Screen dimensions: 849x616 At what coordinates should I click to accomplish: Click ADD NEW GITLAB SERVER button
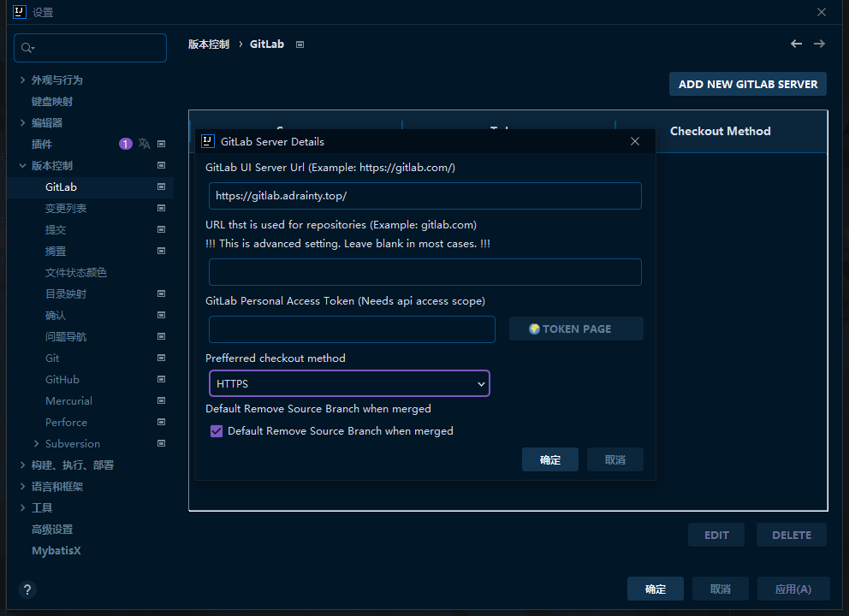[x=748, y=84]
